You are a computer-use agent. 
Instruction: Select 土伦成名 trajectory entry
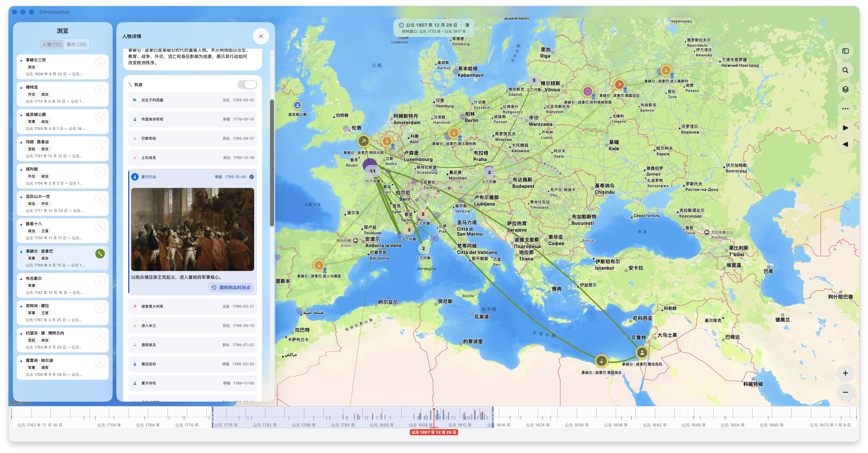click(192, 158)
